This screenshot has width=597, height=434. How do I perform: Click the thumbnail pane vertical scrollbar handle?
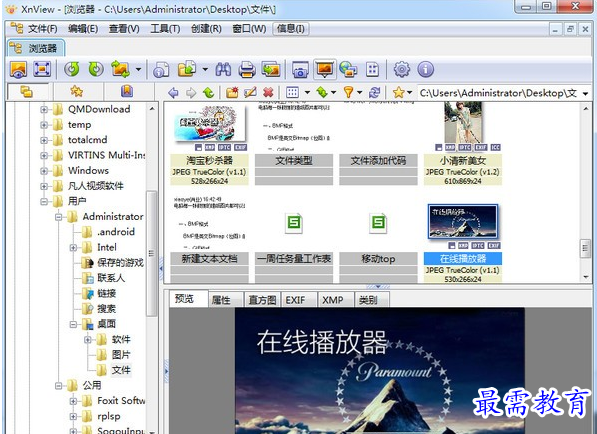click(585, 249)
